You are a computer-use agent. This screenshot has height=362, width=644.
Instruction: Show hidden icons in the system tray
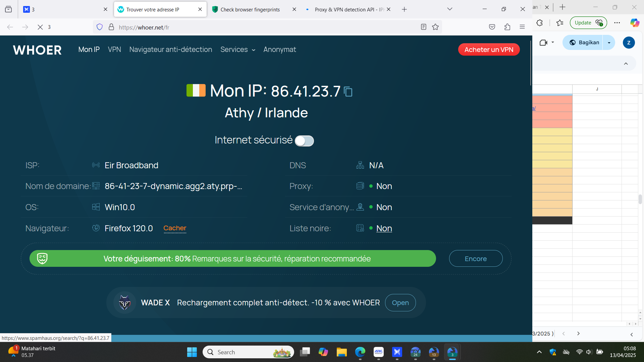tap(539, 352)
